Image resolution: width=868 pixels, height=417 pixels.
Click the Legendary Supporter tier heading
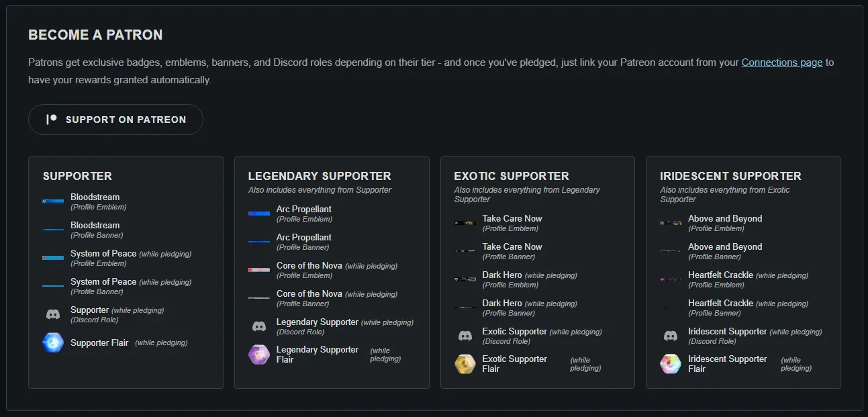coord(320,176)
